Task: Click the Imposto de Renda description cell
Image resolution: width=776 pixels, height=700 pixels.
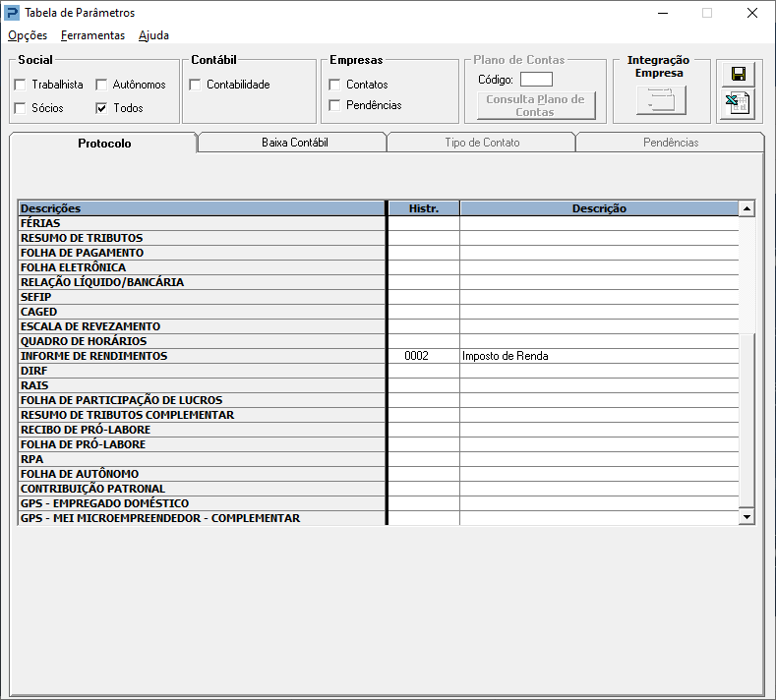Action: click(x=599, y=356)
